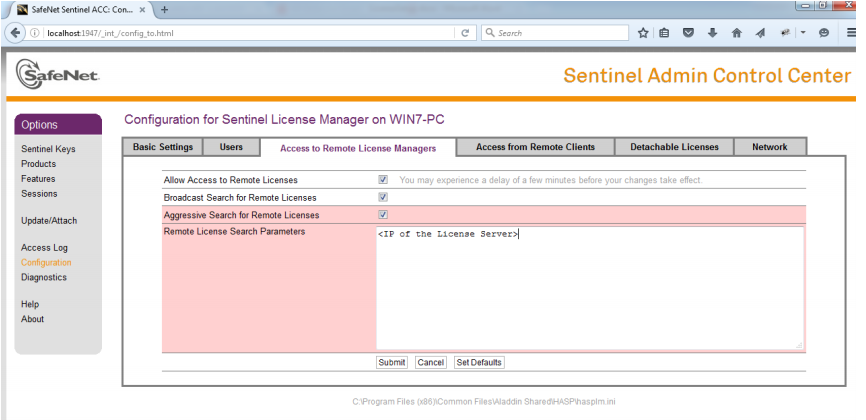Viewport: 866px width, 420px height.
Task: Click the Set Defaults button
Action: pos(479,362)
